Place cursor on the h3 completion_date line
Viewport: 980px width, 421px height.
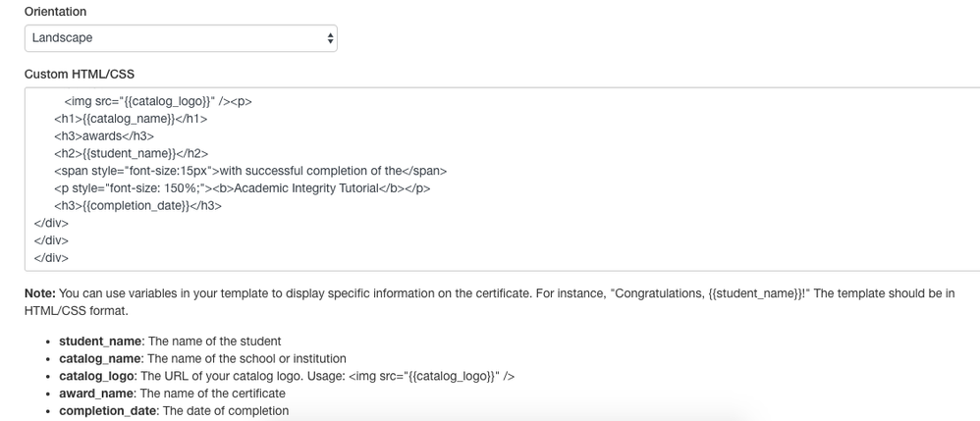pos(137,206)
